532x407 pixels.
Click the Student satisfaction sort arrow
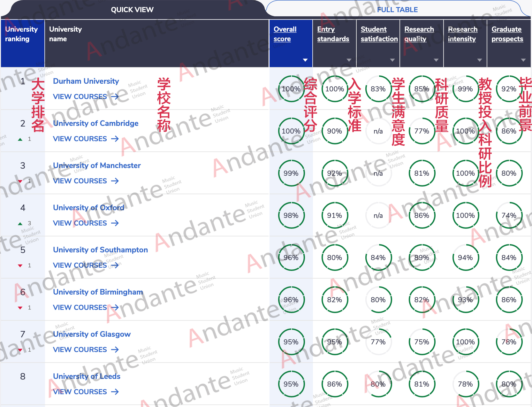[392, 60]
